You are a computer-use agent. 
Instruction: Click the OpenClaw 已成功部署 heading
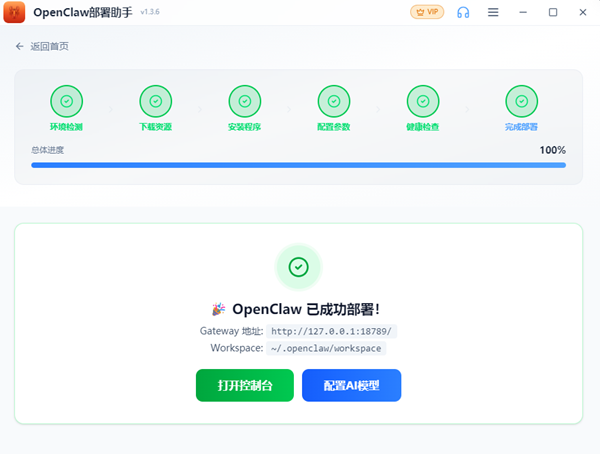pos(306,309)
